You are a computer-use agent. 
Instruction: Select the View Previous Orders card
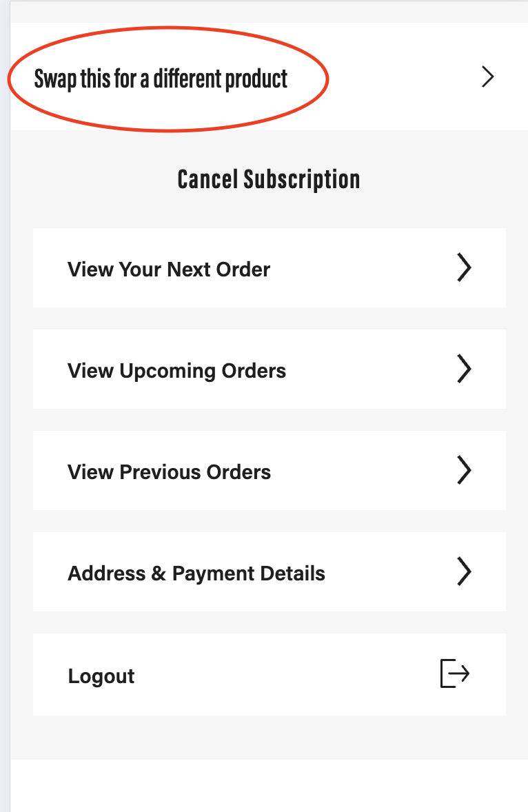click(270, 470)
